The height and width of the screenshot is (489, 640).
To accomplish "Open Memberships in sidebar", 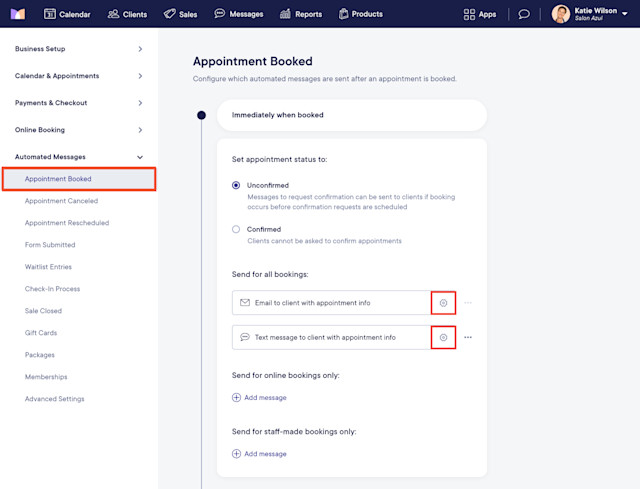I will pyautogui.click(x=46, y=377).
